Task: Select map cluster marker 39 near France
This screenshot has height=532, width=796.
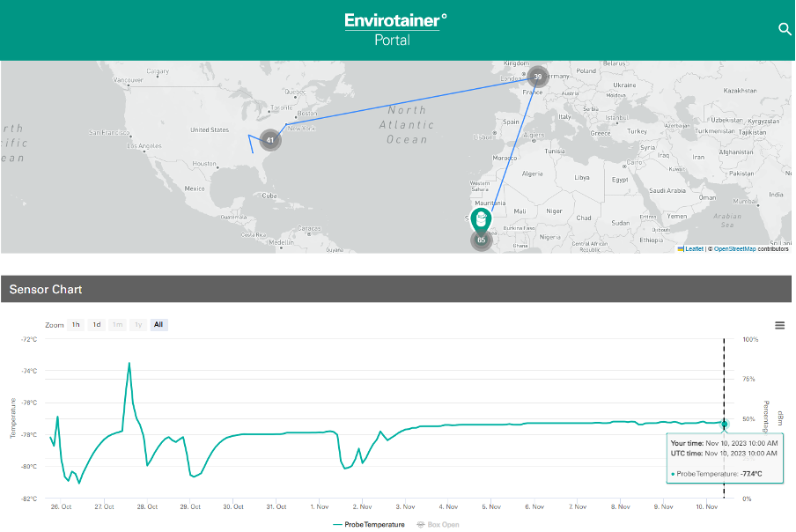Action: (538, 77)
